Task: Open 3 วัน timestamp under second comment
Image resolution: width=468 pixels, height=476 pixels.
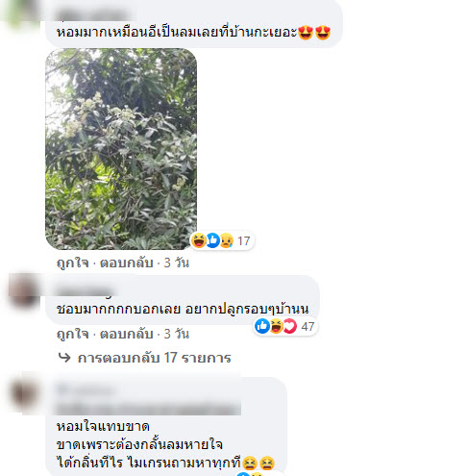Action: (x=177, y=334)
